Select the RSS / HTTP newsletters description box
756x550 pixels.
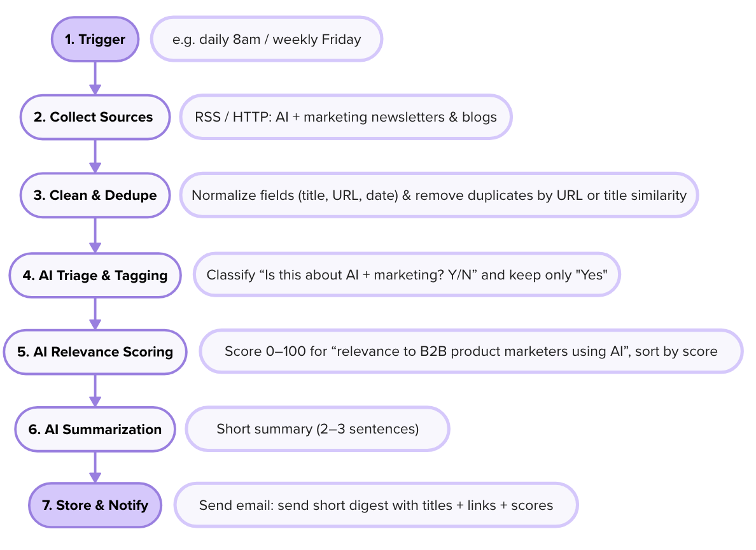[x=346, y=117]
